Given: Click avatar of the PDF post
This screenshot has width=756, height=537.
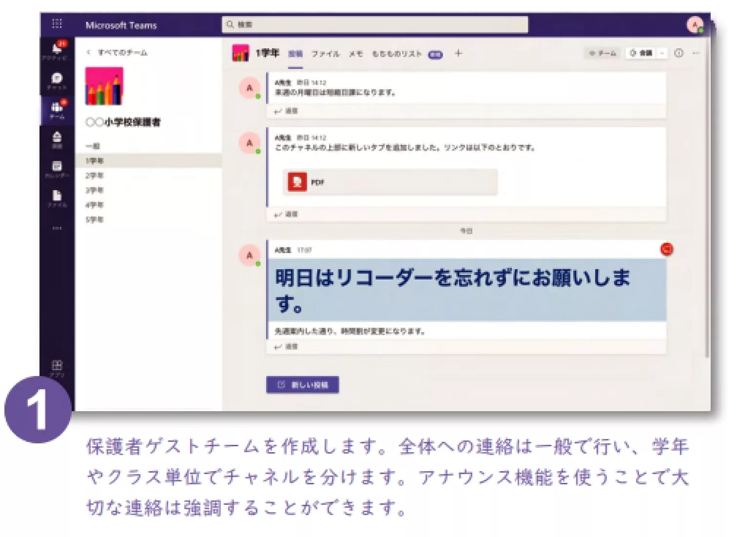Looking at the screenshot, I should 250,143.
